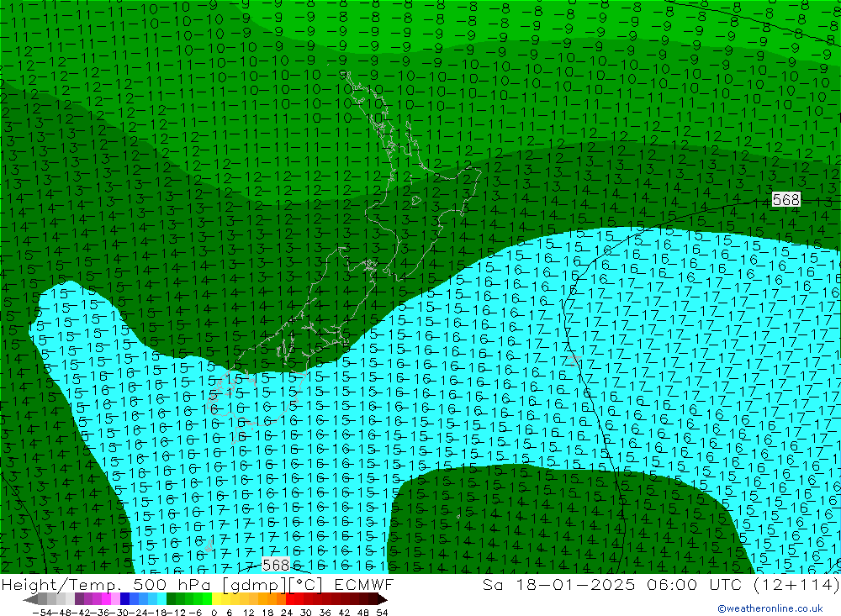Image resolution: width=841 pixels, height=616 pixels.
Task: Click the (12+114) forecast step text
Action: tap(796, 584)
